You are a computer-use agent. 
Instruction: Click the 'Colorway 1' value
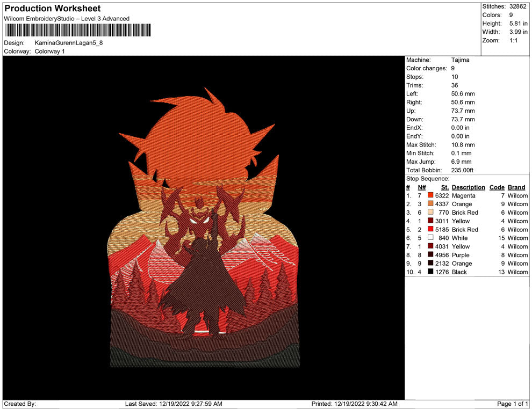coord(49,52)
